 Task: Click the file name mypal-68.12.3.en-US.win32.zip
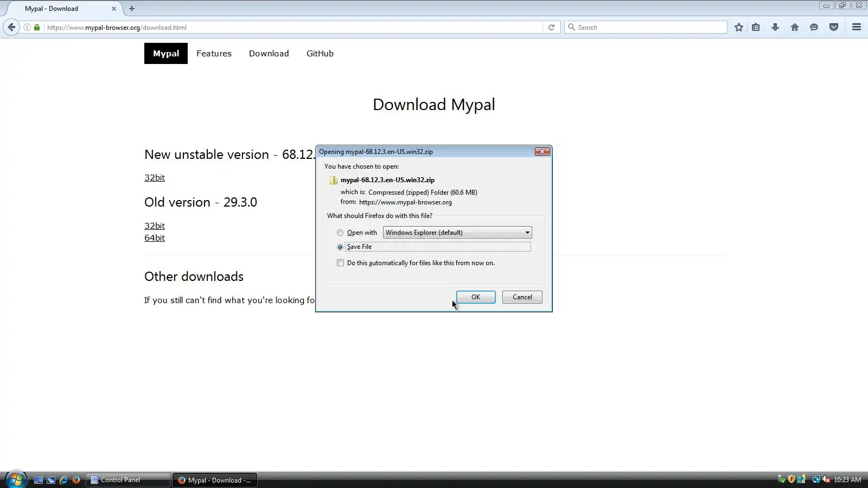(387, 180)
